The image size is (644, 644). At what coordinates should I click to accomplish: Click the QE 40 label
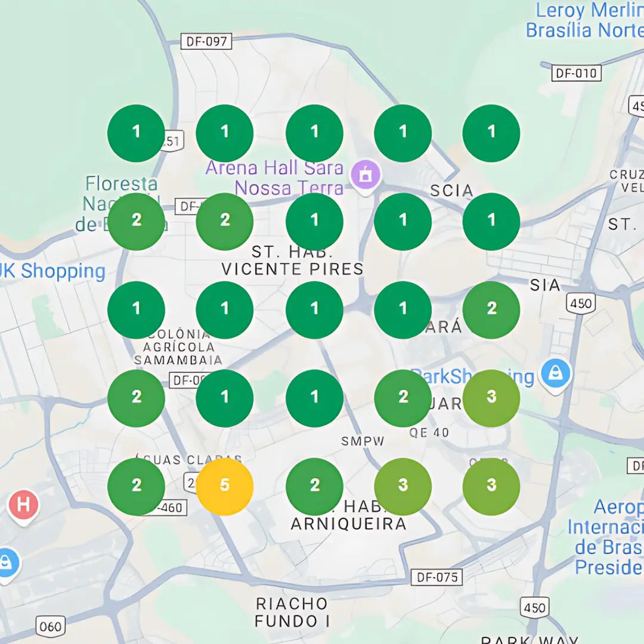tap(429, 432)
